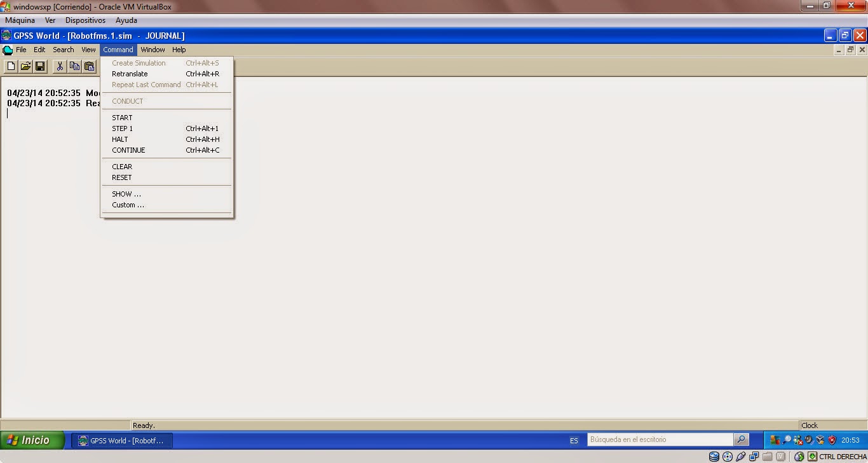868x463 pixels.
Task: Restore the inner JOURNAL document window
Action: coord(850,50)
